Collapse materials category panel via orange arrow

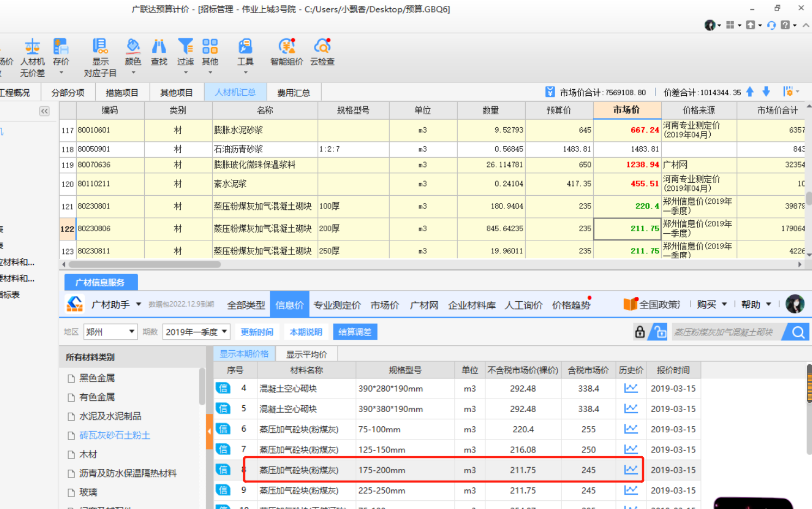pos(210,431)
